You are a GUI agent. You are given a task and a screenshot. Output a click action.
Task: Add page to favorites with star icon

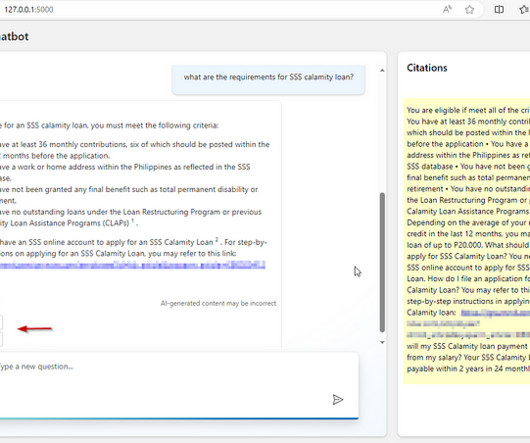(x=469, y=10)
